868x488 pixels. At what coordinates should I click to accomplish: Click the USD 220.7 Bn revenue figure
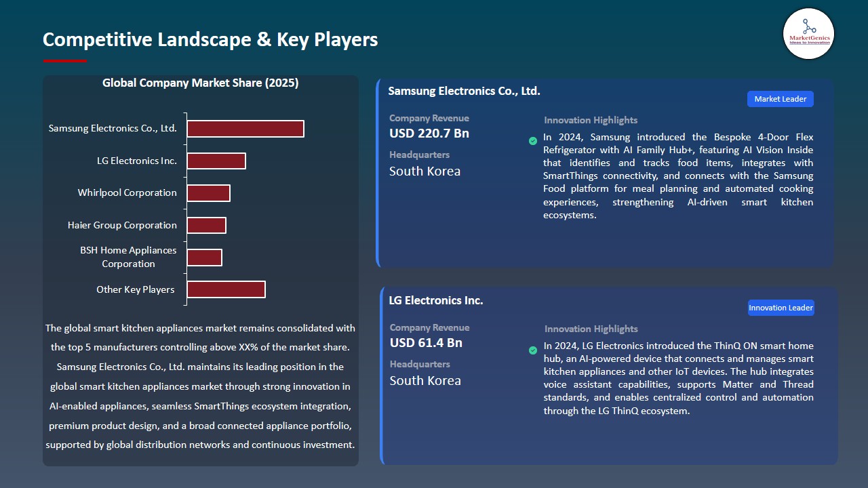click(x=428, y=133)
